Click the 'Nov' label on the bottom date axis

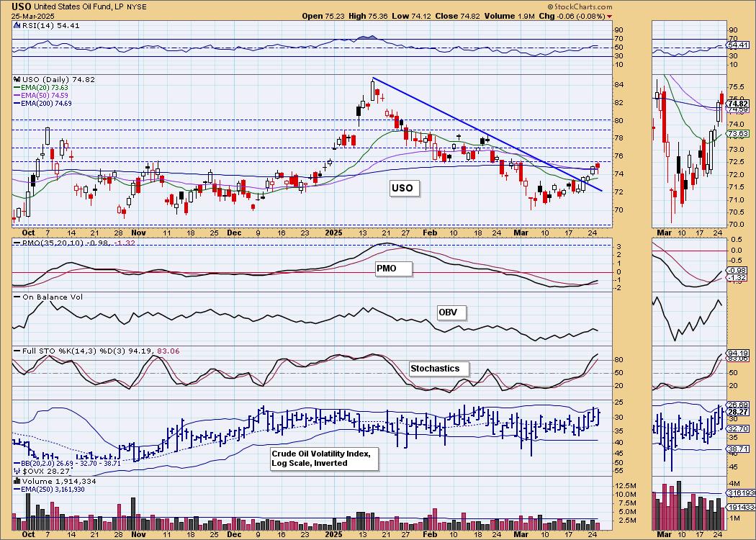pyautogui.click(x=138, y=535)
